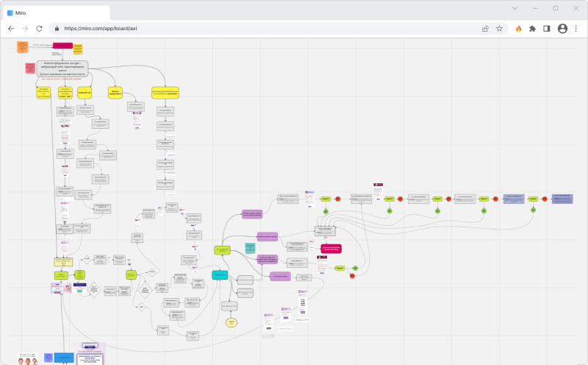The width and height of the screenshot is (588, 365).
Task: Expand the tab search chevron
Action: pyautogui.click(x=514, y=8)
